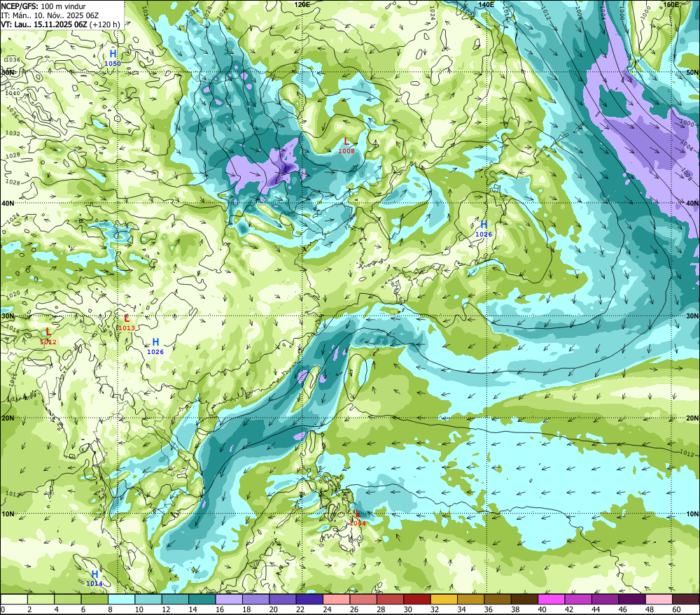Pick the maroon legend swatch after 60
Viewport: 700px width, 615px height.
tap(686, 599)
